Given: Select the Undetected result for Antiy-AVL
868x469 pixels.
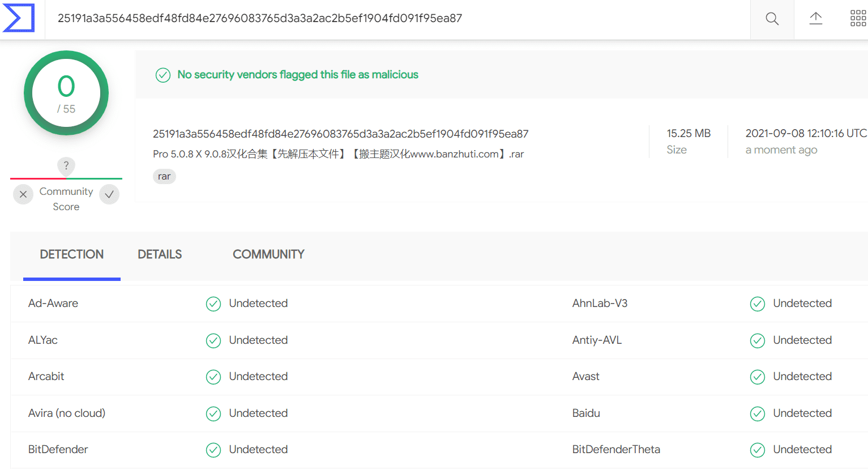Looking at the screenshot, I should 802,340.
